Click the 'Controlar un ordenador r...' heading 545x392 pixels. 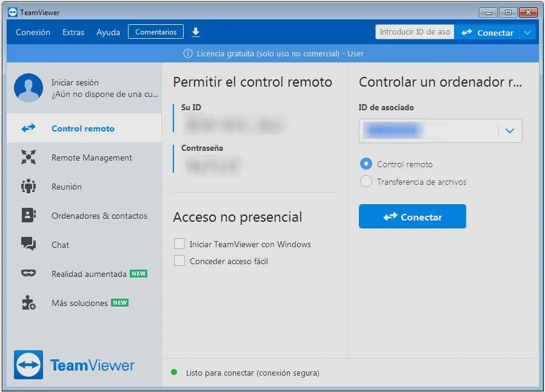(440, 82)
